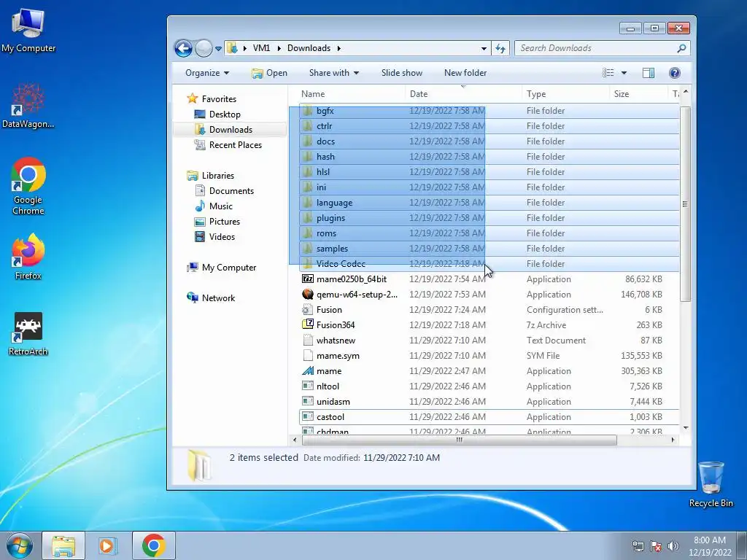The image size is (747, 560).
Task: Select the mame application icon
Action: tap(308, 371)
